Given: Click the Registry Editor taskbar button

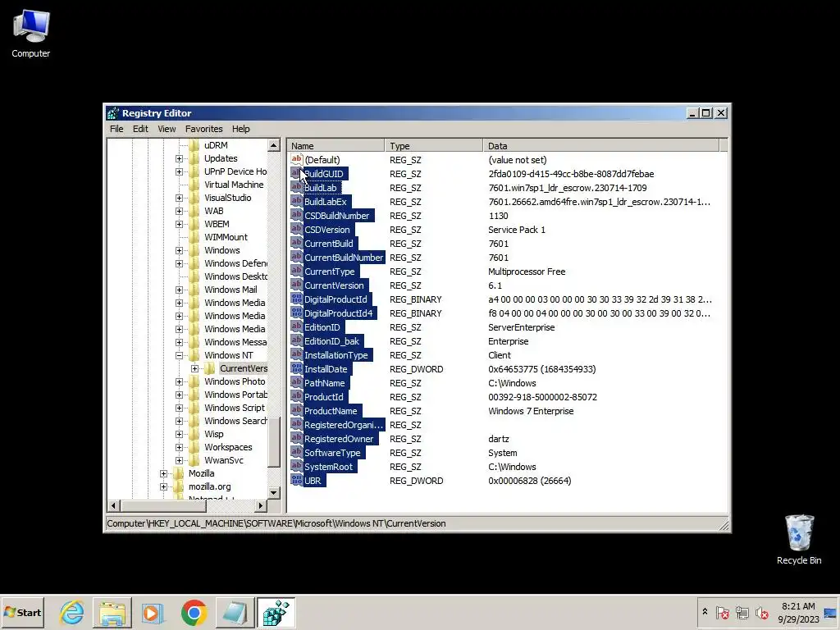Looking at the screenshot, I should 276,612.
